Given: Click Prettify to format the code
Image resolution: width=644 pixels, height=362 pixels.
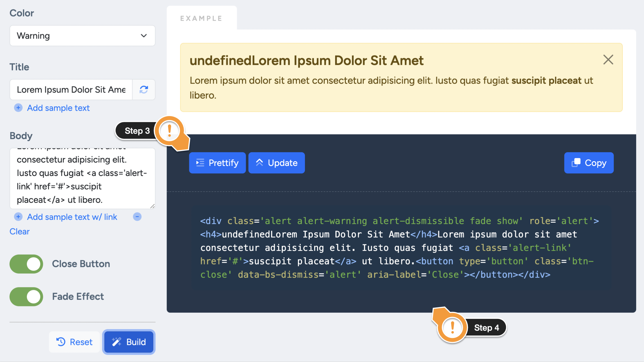Looking at the screenshot, I should [217, 163].
